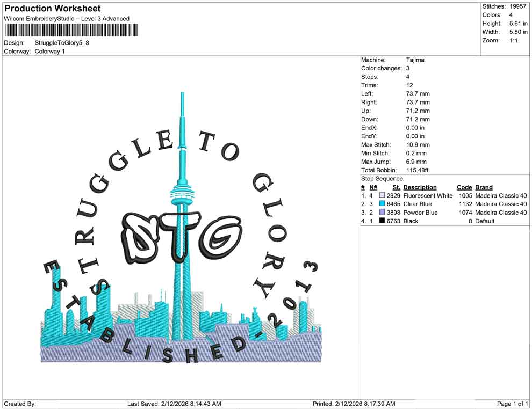This screenshot has height=409, width=532.
Task: Click the 'Color changes:' label
Action: (x=382, y=69)
